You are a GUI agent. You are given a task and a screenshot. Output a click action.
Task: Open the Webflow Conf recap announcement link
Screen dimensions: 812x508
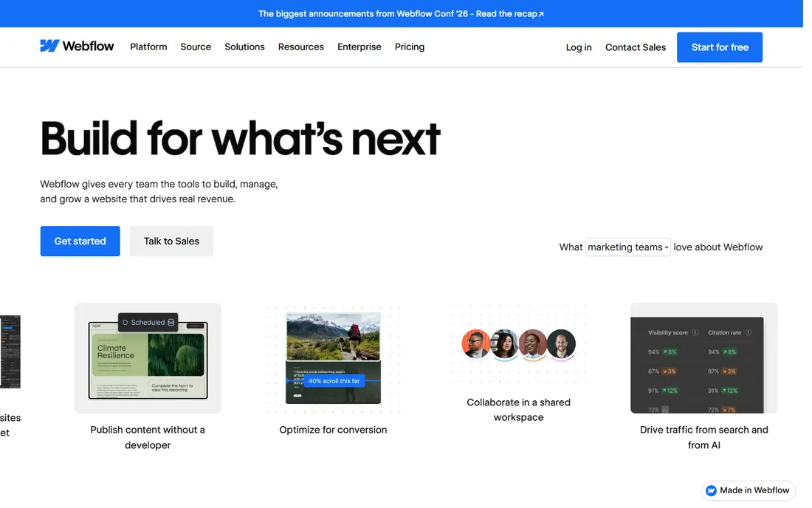(x=402, y=13)
